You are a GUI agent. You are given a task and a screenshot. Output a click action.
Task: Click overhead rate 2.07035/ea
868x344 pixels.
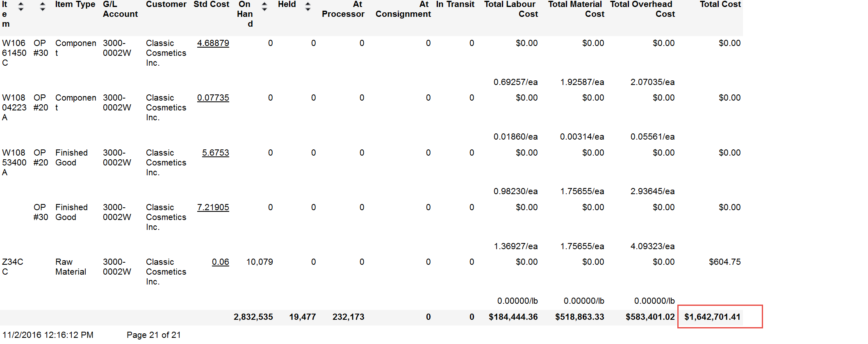tap(652, 82)
